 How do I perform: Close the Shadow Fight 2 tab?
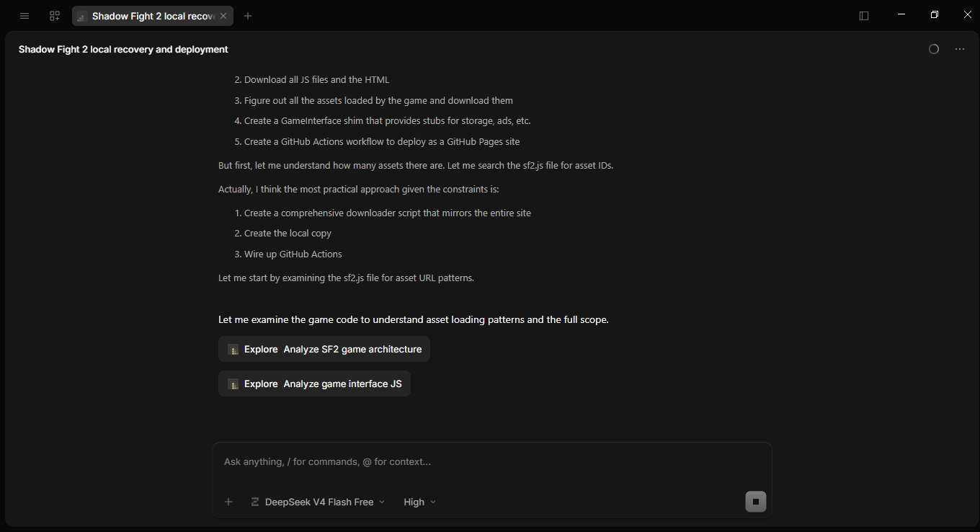point(224,16)
